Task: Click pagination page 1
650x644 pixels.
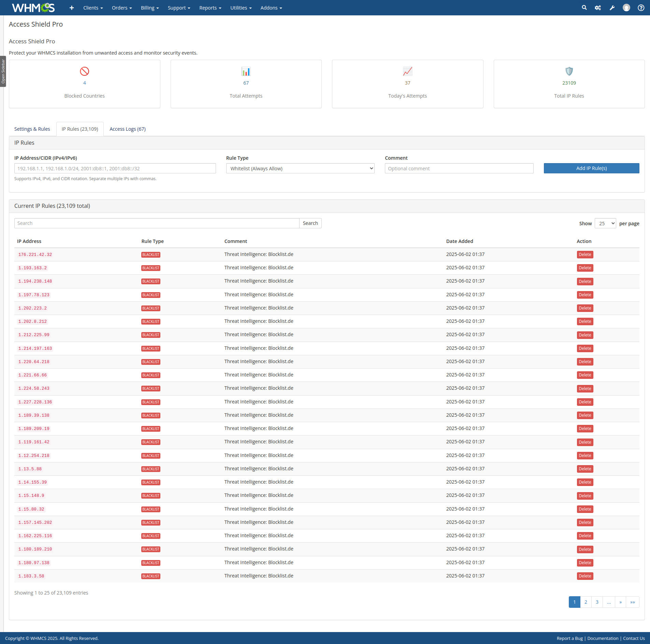Action: point(575,602)
